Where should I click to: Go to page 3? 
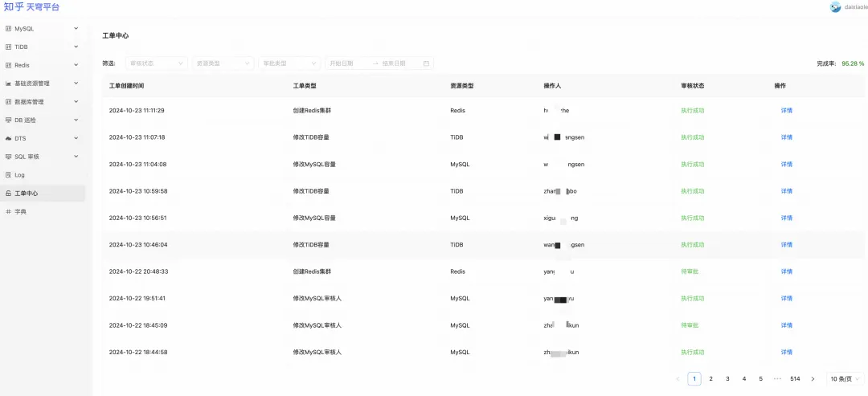pyautogui.click(x=727, y=379)
